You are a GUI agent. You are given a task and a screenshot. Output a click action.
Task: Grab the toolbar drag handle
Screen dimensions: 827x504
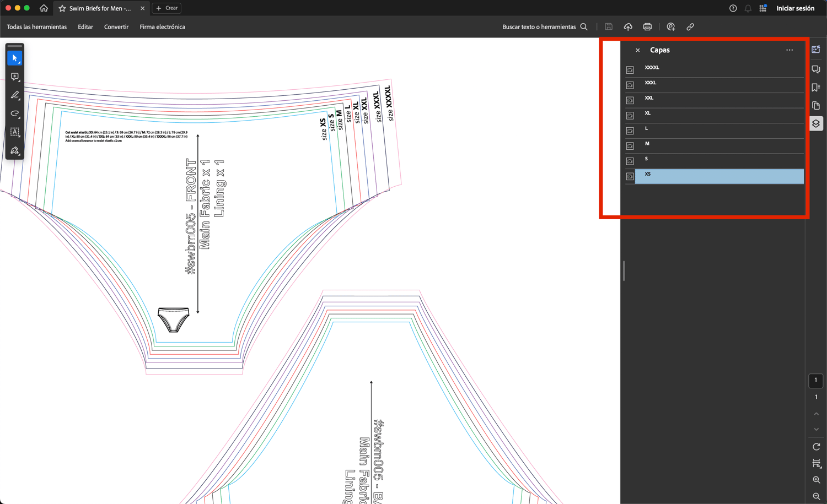tap(15, 46)
